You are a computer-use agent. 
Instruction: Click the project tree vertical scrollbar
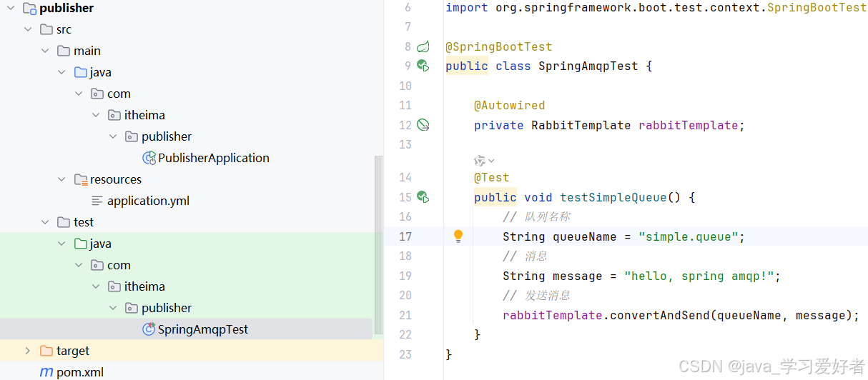[379, 245]
